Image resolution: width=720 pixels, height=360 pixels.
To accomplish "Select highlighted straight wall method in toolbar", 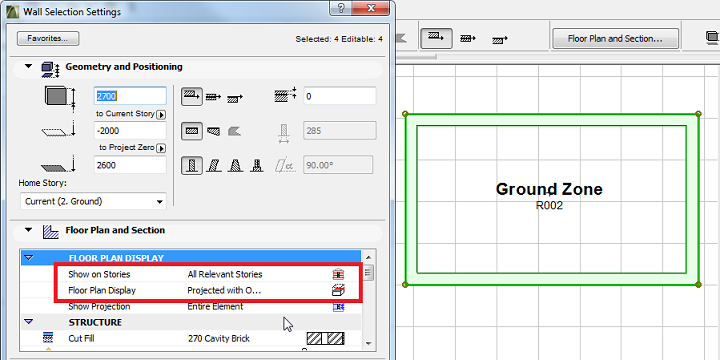I will (436, 39).
